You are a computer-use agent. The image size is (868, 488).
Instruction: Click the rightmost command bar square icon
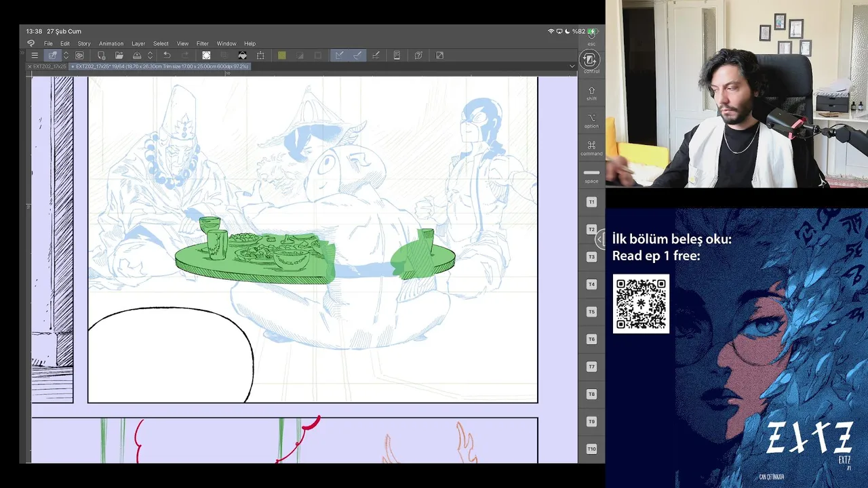pyautogui.click(x=439, y=55)
